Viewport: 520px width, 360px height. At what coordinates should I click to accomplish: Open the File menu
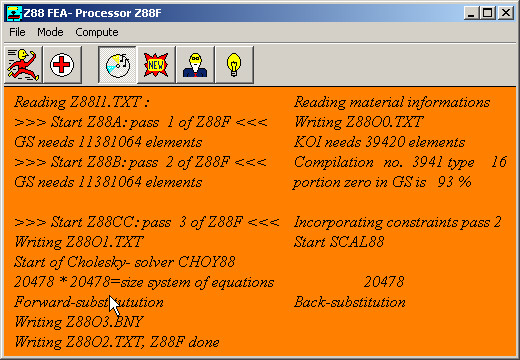[17, 32]
